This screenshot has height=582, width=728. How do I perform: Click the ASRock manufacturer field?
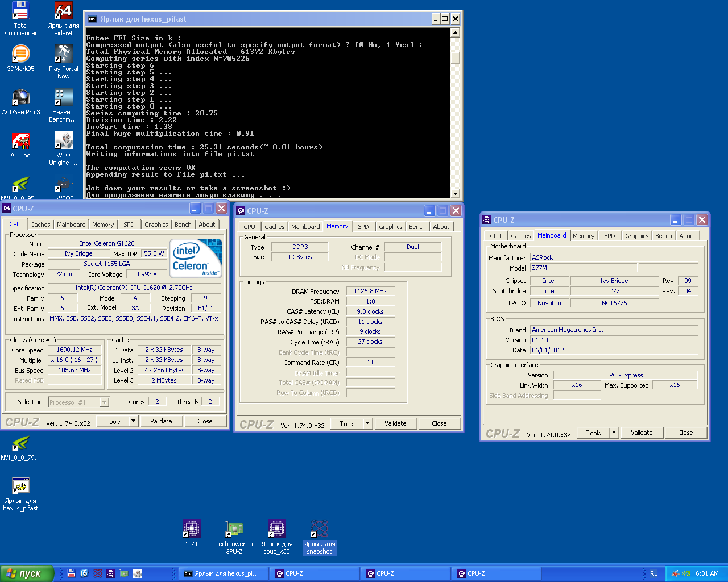point(614,257)
